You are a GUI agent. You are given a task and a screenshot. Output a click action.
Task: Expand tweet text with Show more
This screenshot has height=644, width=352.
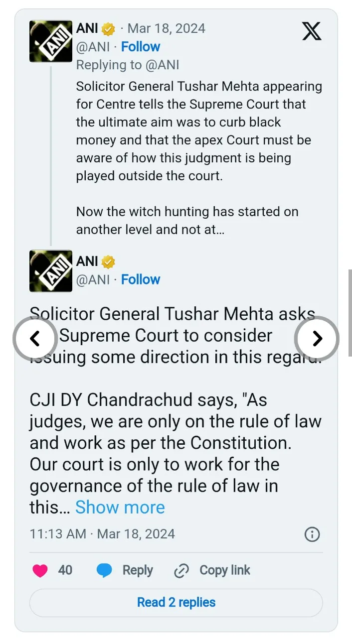click(x=120, y=507)
